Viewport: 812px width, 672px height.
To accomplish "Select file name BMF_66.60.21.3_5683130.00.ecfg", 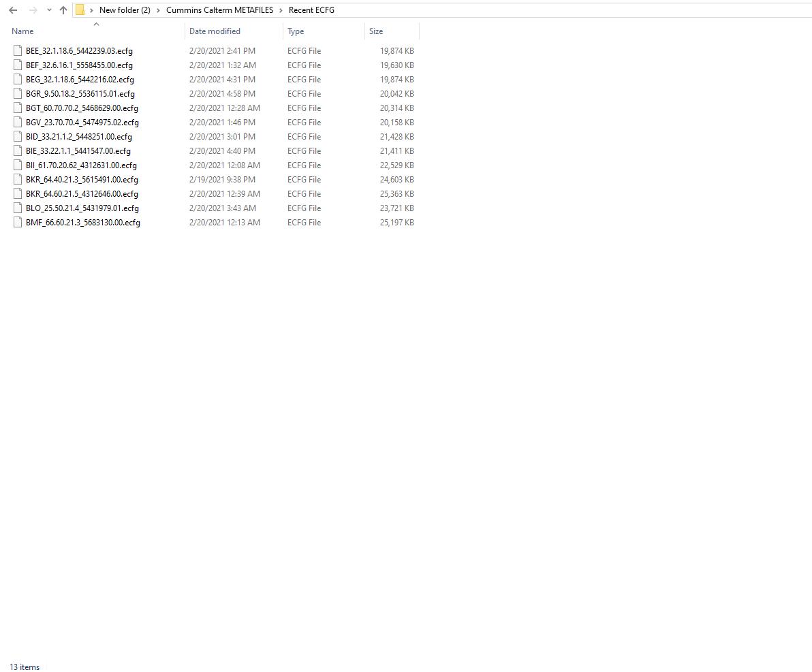I will [x=83, y=222].
